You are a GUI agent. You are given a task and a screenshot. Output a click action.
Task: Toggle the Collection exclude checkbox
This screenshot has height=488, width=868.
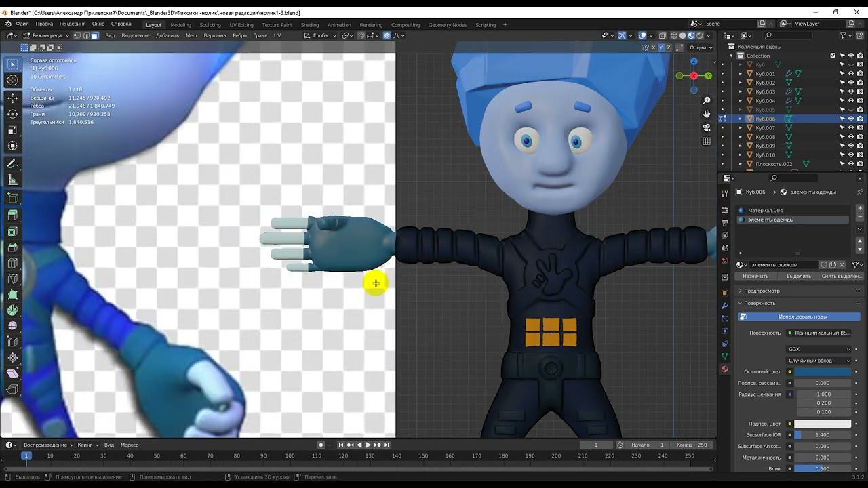(833, 56)
